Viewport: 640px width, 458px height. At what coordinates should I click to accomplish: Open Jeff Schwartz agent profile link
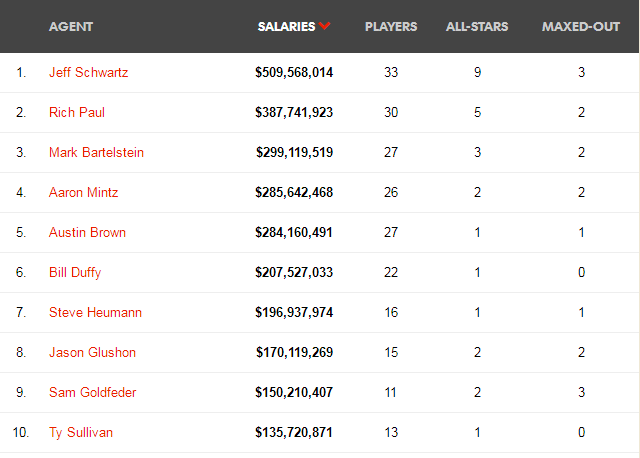[89, 72]
